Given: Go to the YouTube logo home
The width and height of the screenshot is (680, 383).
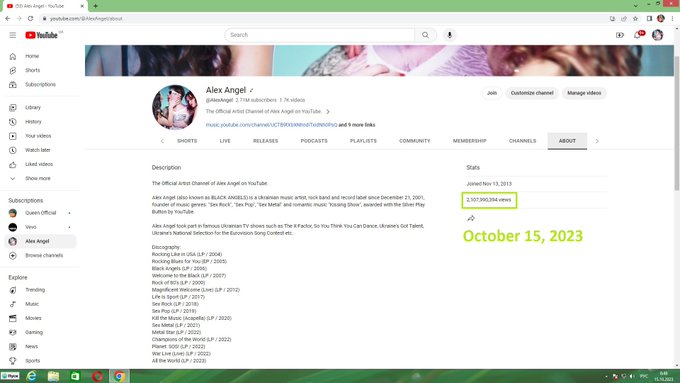Looking at the screenshot, I should (42, 35).
